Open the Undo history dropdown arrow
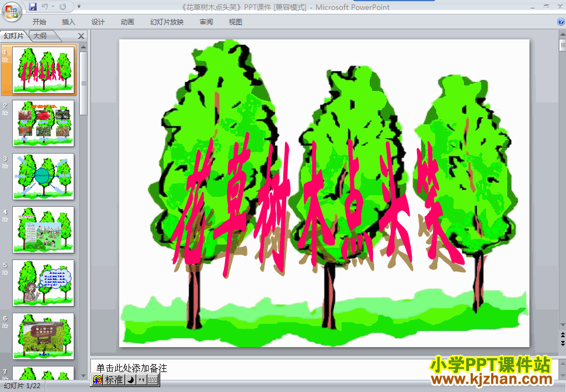This screenshot has width=566, height=392. (53, 7)
